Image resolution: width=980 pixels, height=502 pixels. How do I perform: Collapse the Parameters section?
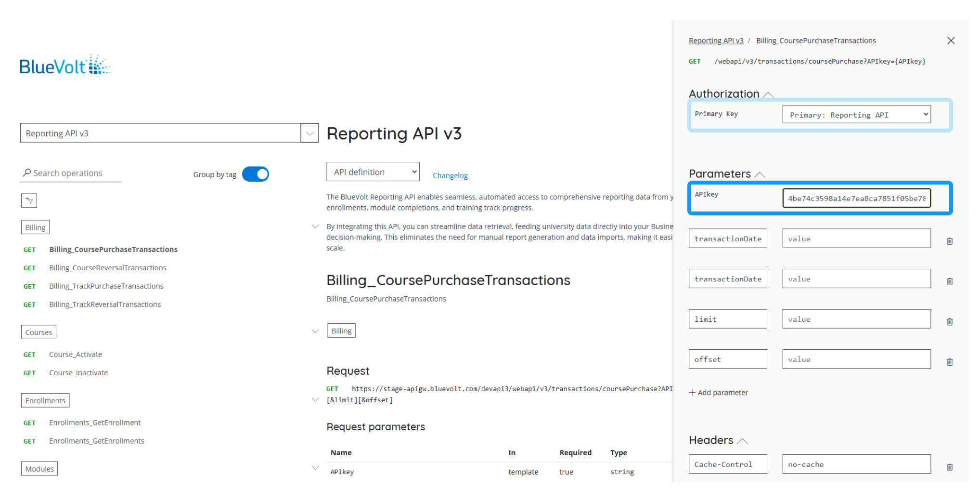(760, 174)
